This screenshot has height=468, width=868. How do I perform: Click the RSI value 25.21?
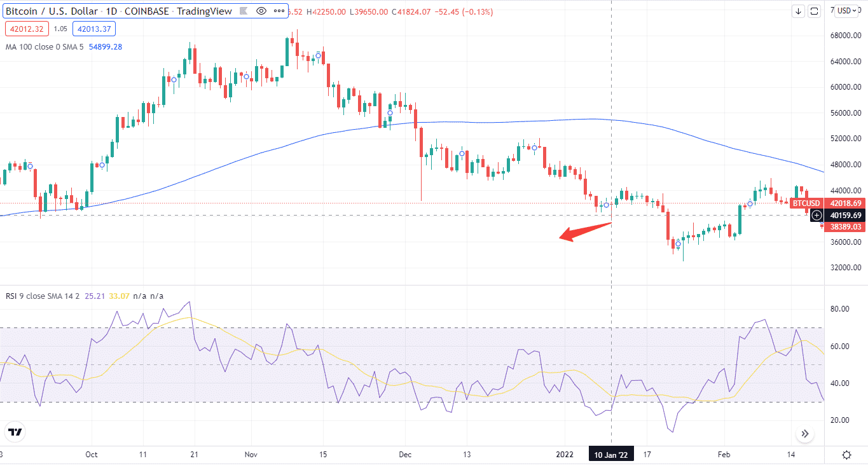94,296
